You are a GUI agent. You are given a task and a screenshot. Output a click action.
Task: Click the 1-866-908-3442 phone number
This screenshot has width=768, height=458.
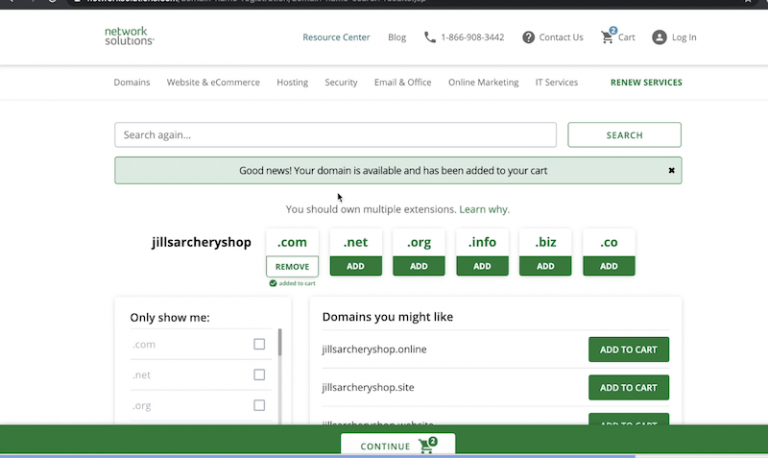pyautogui.click(x=472, y=37)
